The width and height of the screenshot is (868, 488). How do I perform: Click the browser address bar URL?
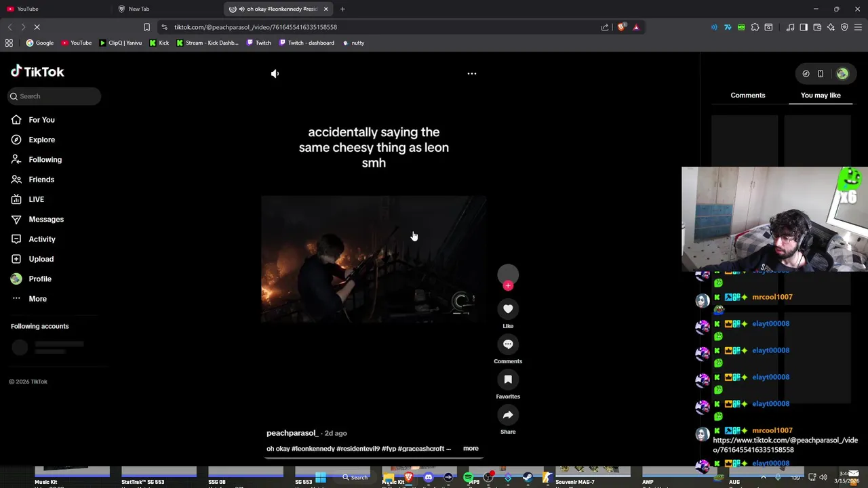tap(256, 27)
